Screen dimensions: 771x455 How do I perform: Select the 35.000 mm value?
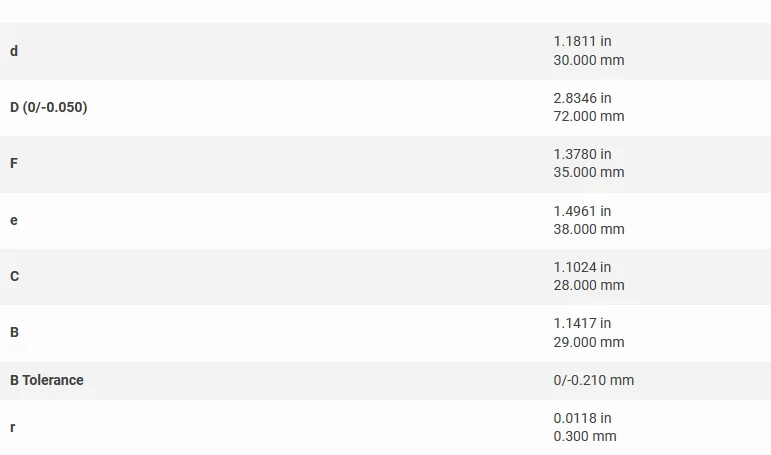click(589, 172)
